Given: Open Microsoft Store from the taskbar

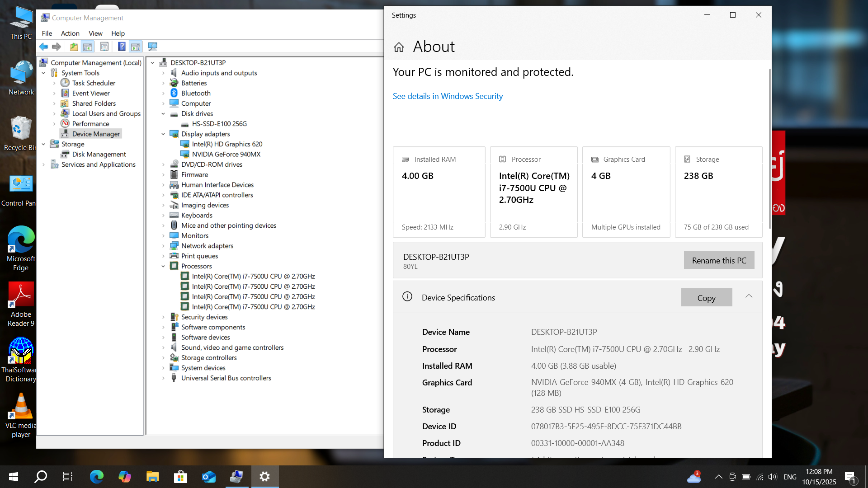Looking at the screenshot, I should 180,476.
